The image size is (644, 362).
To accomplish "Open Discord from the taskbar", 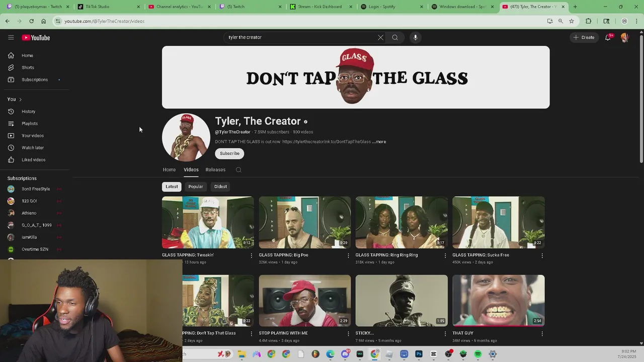I will tap(345, 354).
